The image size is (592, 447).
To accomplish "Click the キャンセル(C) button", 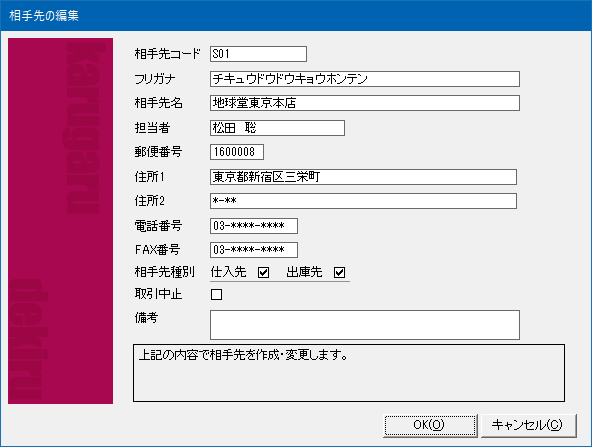I will pos(528,425).
